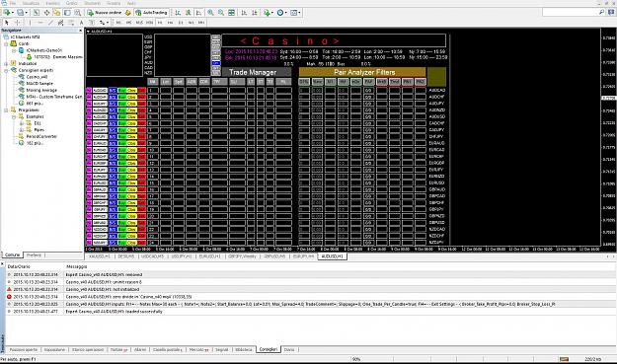Viewport: 617px width, 364px height.
Task: Select the M15 timeframe button
Action: (139, 23)
